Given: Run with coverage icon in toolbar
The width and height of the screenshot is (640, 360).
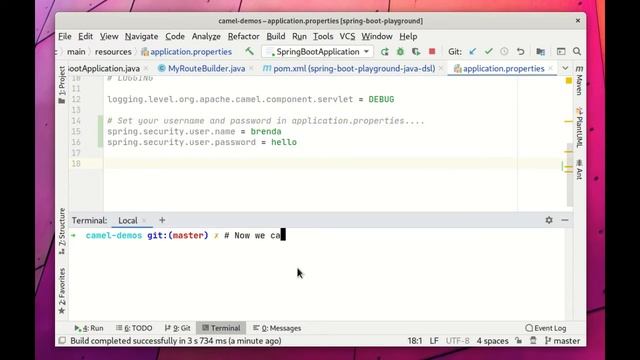Looking at the screenshot, I should point(416,52).
